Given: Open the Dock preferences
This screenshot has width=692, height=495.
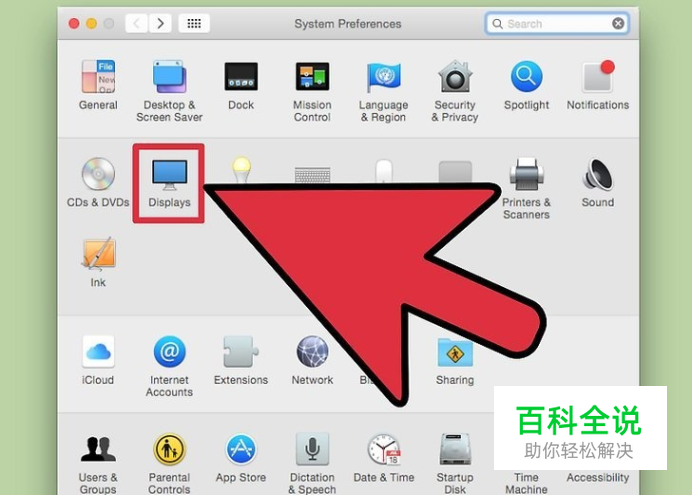Looking at the screenshot, I should (x=241, y=85).
